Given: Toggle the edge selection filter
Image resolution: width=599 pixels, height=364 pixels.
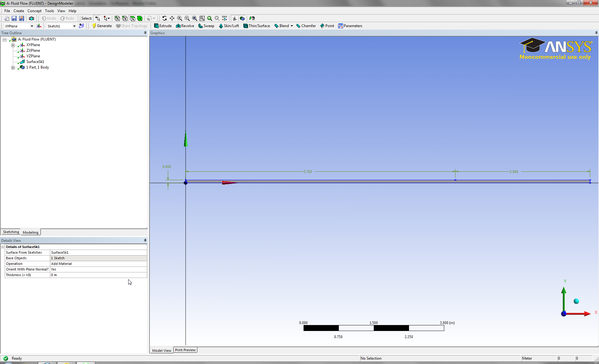Looking at the screenshot, I should (125, 18).
